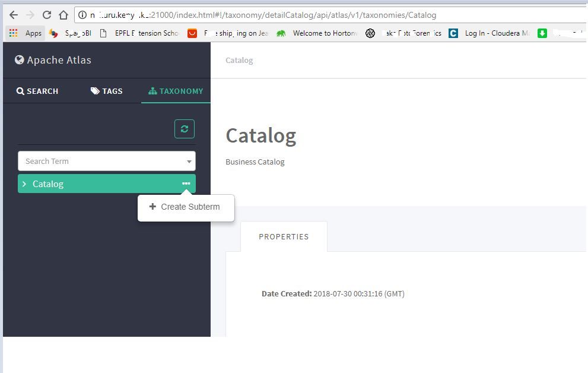Viewport: 588px width, 373px height.
Task: Click the Apache Atlas globe logo
Action: click(20, 59)
